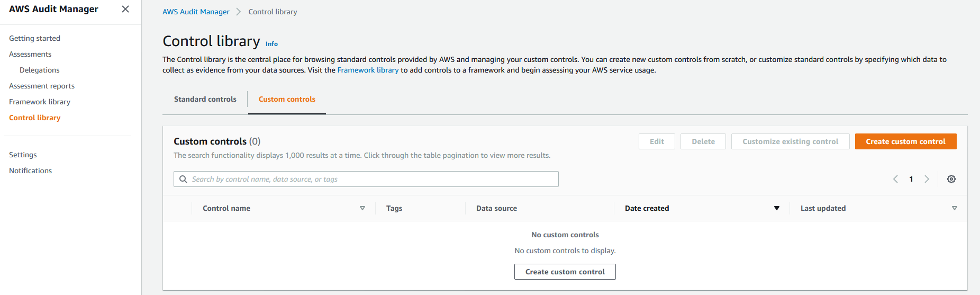This screenshot has width=980, height=295.
Task: Follow the Framework library link in description
Action: pos(368,70)
